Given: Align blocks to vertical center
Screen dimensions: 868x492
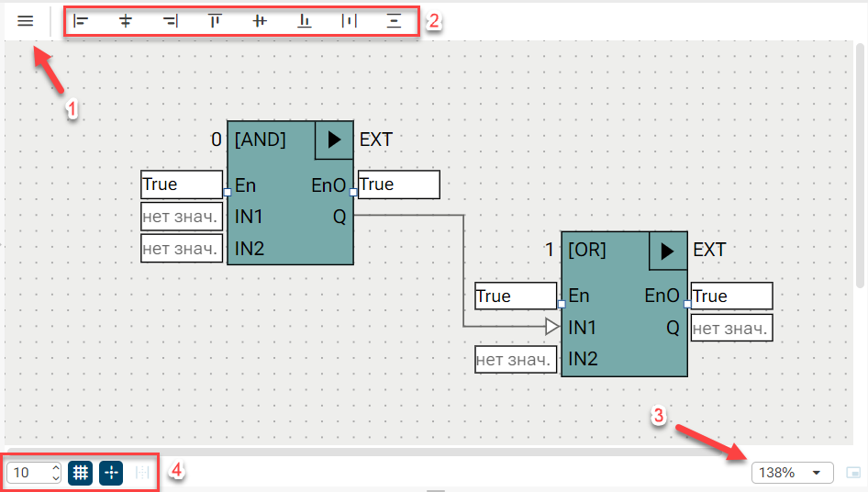Looking at the screenshot, I should click(260, 21).
